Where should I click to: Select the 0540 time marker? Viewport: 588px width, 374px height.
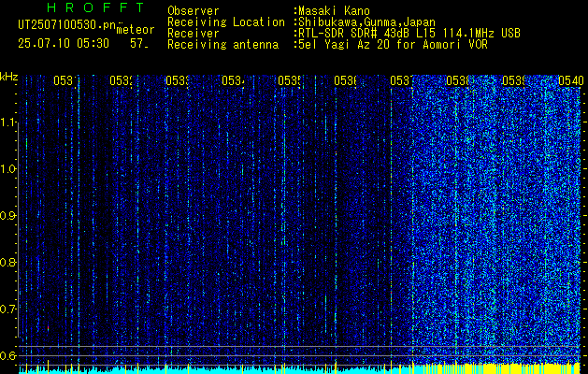point(571,80)
